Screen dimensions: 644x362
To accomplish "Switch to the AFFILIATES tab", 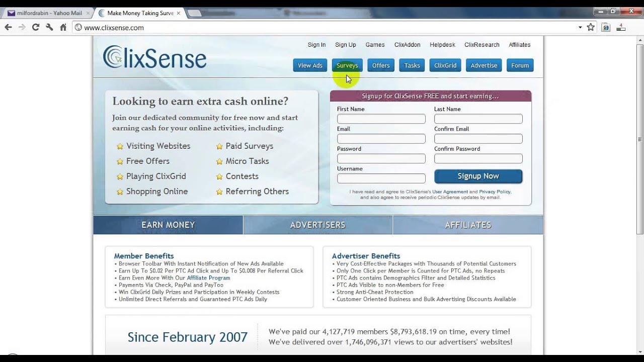I will tap(468, 225).
